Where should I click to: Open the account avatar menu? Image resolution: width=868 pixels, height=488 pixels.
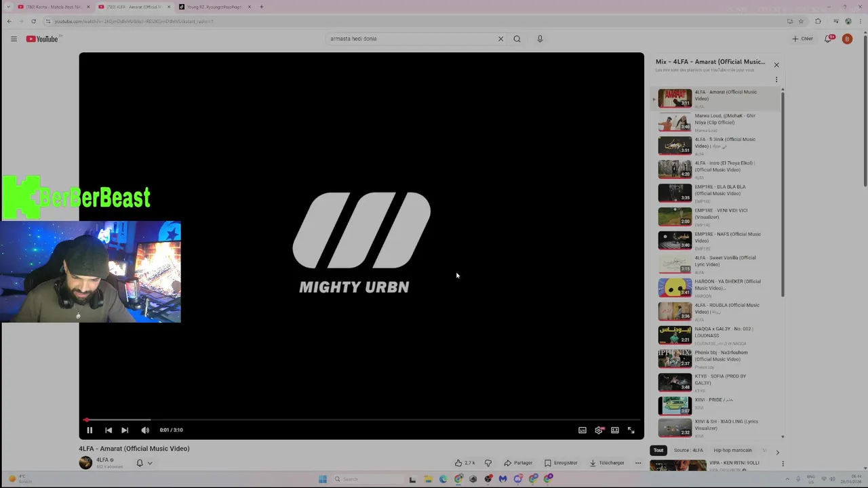click(847, 39)
